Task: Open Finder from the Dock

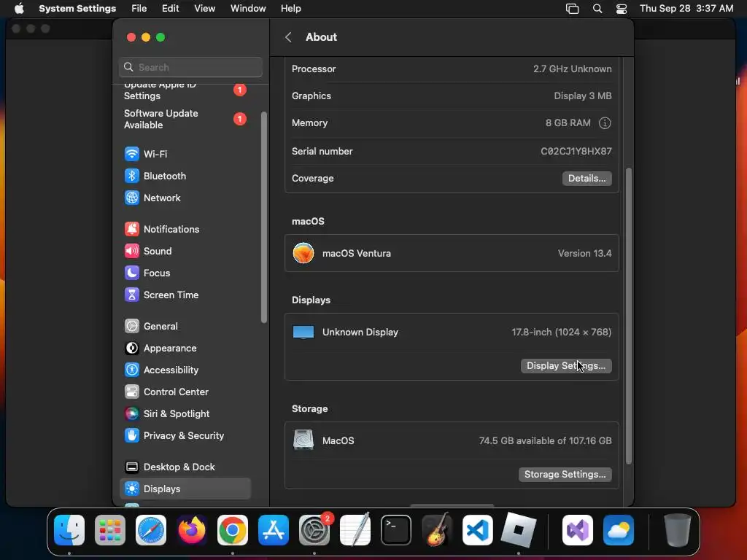Action: 69,530
